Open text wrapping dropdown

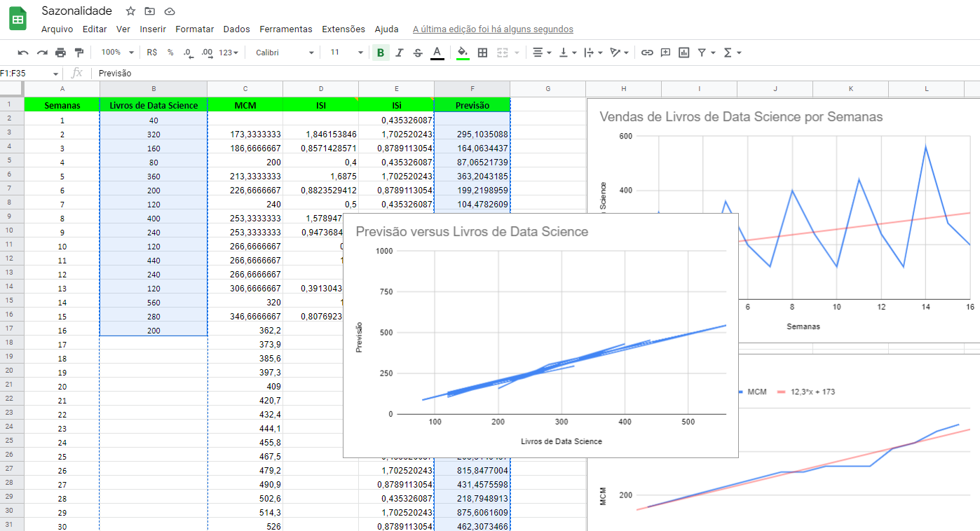tap(592, 53)
